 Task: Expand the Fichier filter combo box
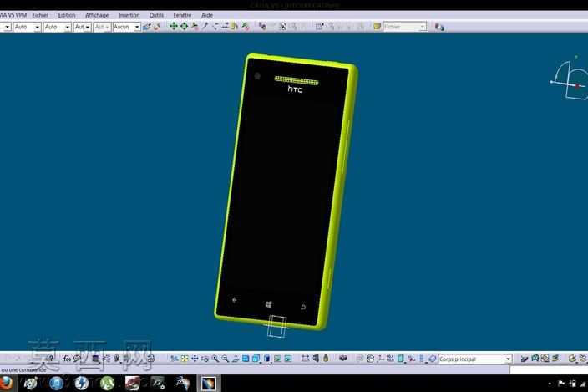423,27
